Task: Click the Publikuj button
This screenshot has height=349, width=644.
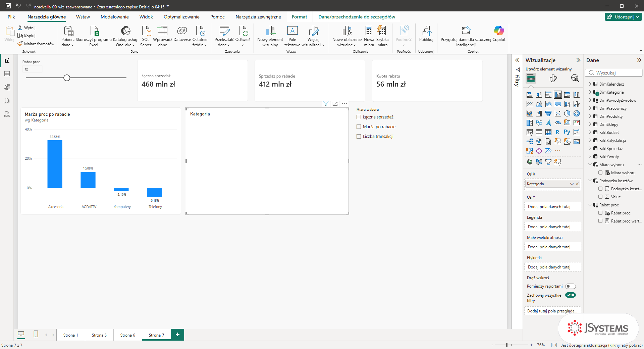Action: pyautogui.click(x=426, y=34)
